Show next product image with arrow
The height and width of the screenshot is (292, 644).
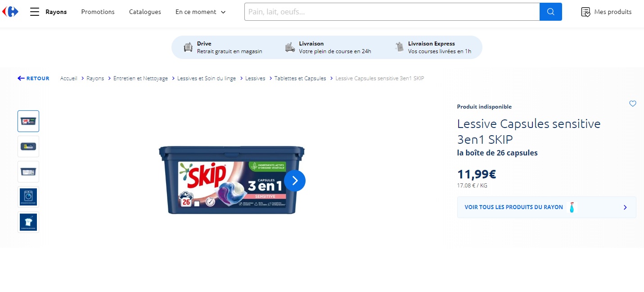[295, 181]
